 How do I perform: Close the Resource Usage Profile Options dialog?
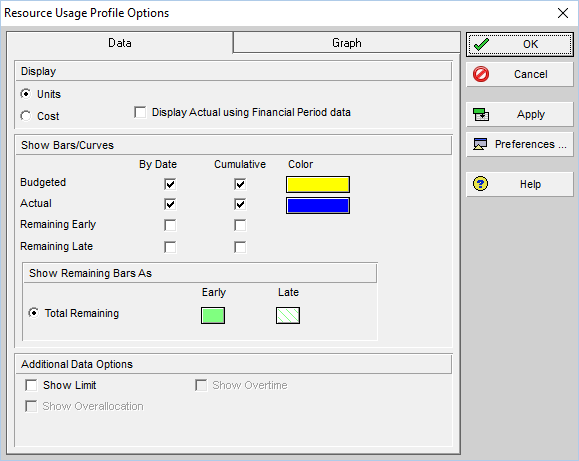pyautogui.click(x=563, y=13)
